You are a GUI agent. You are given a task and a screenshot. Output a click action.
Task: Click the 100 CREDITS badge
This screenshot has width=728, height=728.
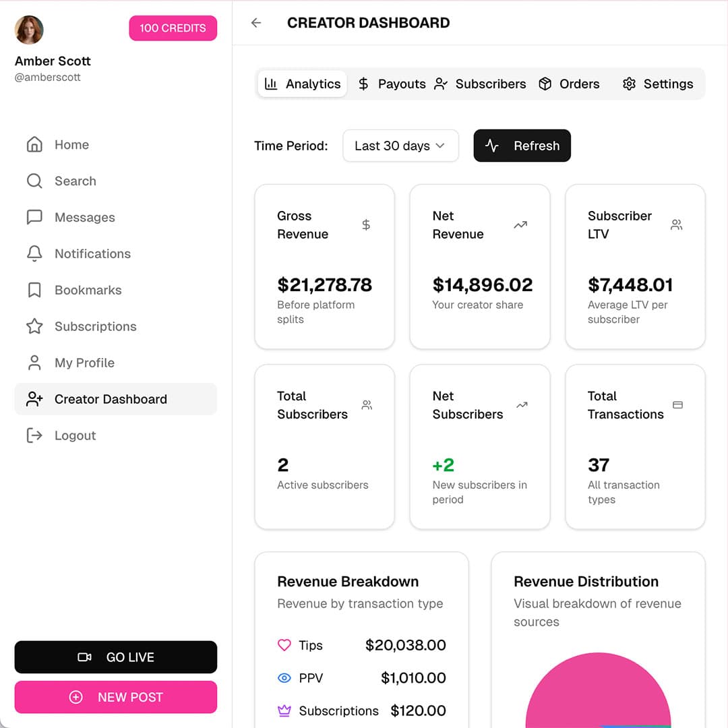point(173,28)
